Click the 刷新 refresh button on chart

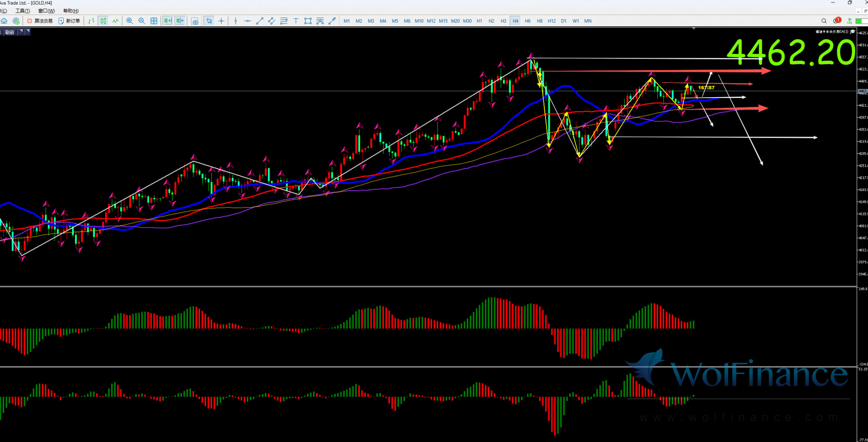(10, 32)
